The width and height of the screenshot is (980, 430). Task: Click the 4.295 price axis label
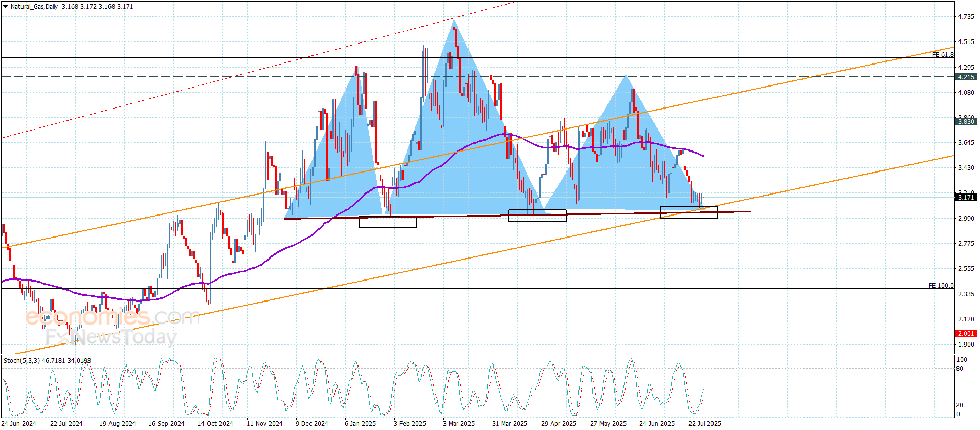[x=966, y=67]
